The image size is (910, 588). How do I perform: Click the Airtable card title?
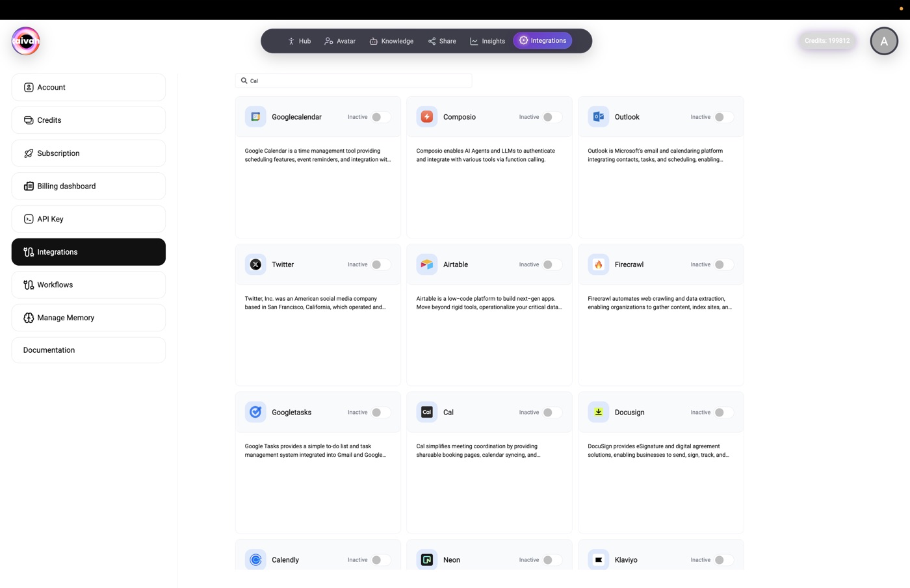pyautogui.click(x=456, y=264)
